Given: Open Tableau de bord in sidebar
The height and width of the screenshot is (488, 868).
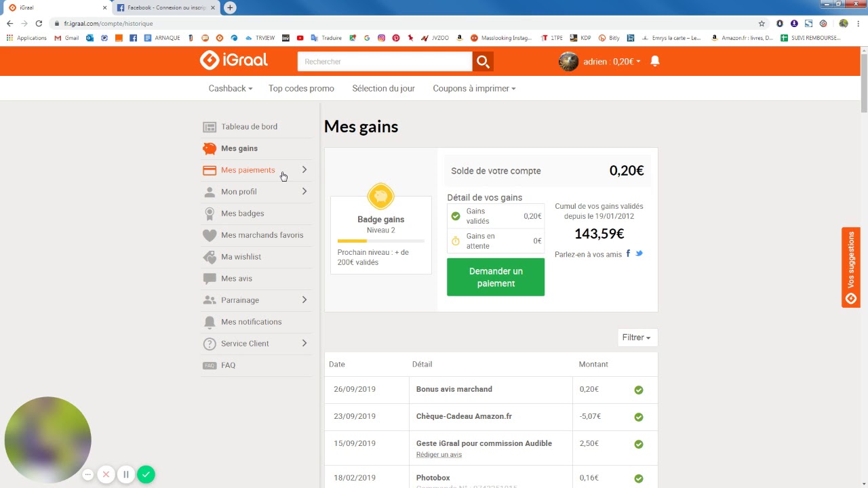Looking at the screenshot, I should [x=249, y=127].
